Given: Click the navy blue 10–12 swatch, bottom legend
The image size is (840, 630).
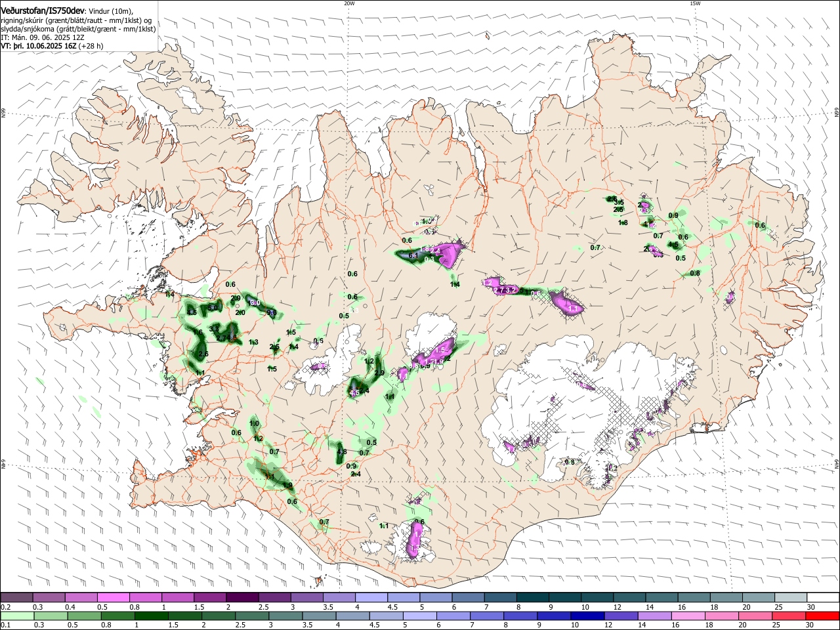Looking at the screenshot, I should [x=586, y=616].
